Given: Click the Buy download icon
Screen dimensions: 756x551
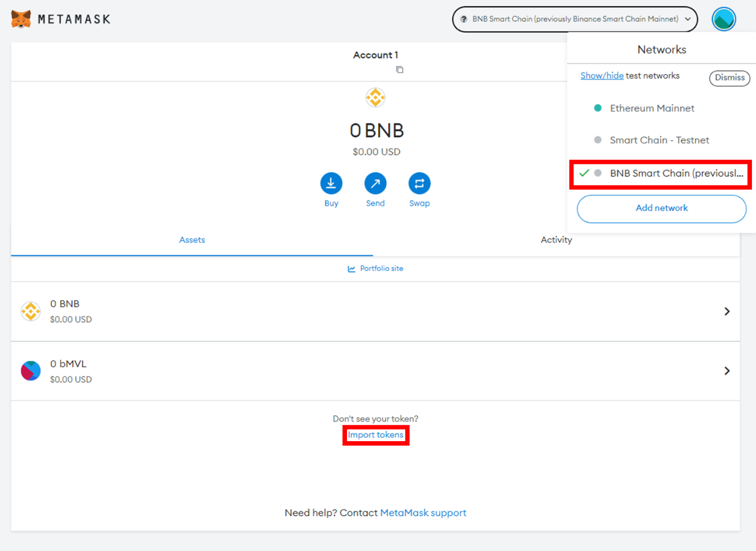Looking at the screenshot, I should (331, 183).
